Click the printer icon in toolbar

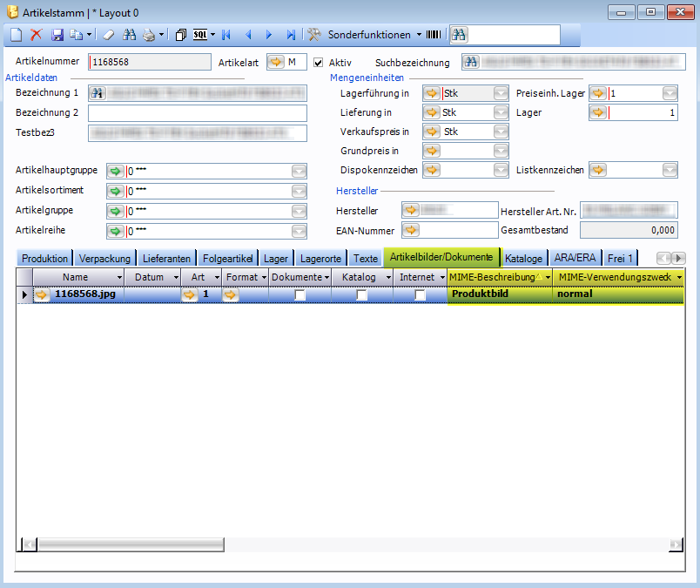(149, 35)
